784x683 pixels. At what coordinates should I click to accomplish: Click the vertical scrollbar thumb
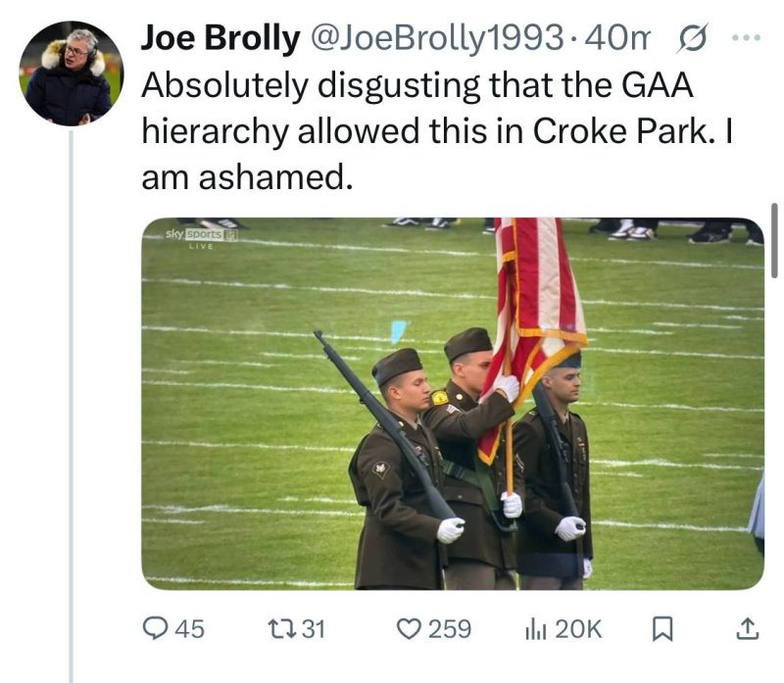774,240
